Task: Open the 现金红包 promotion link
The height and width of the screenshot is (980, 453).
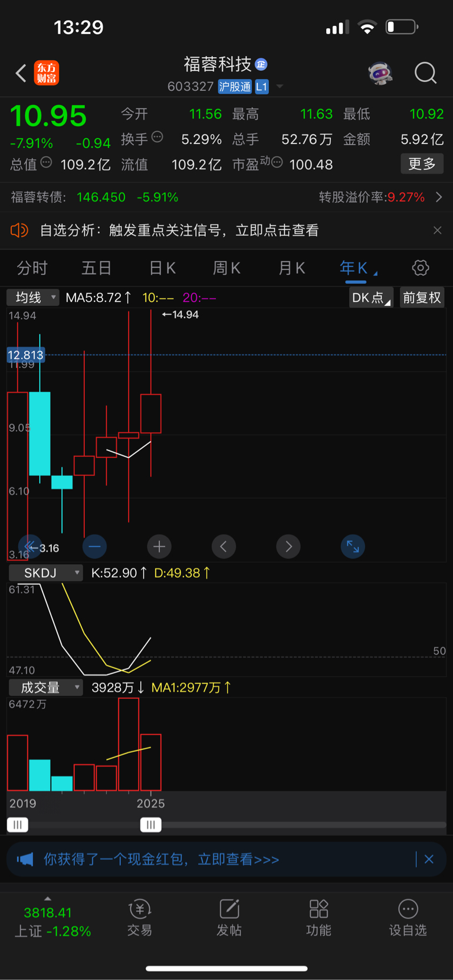Action: [161, 859]
